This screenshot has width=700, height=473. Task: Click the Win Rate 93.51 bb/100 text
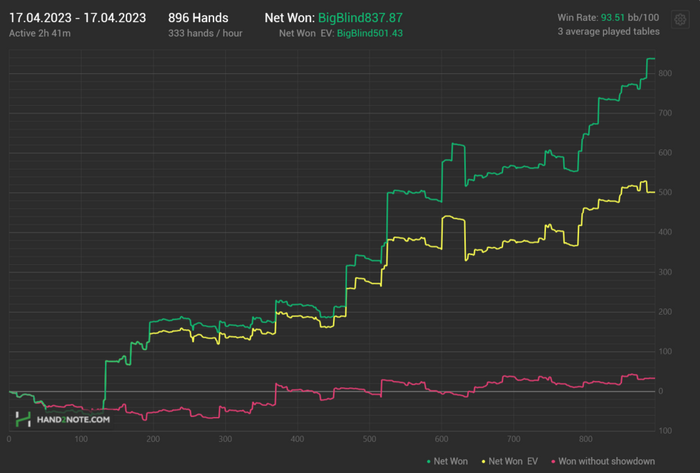point(608,18)
